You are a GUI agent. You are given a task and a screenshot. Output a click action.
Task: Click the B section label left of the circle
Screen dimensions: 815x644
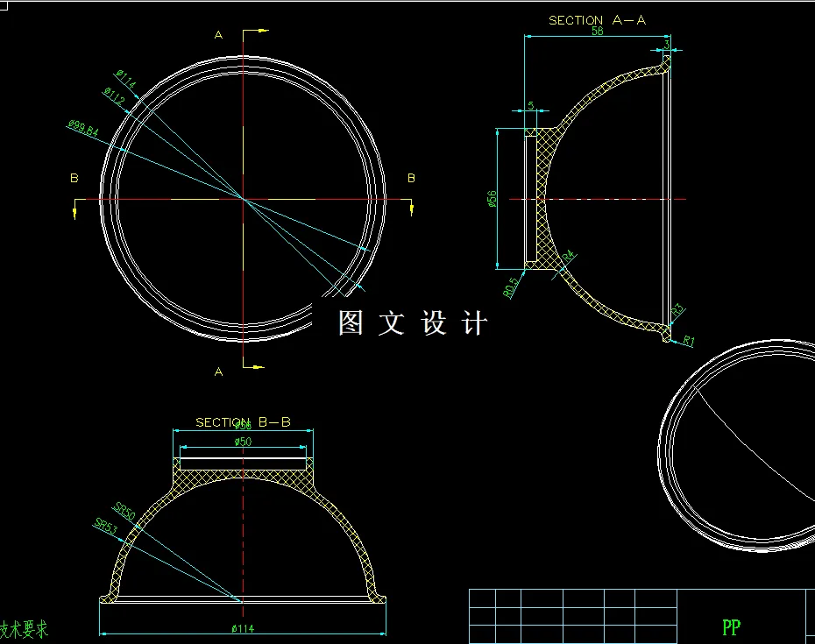(74, 178)
